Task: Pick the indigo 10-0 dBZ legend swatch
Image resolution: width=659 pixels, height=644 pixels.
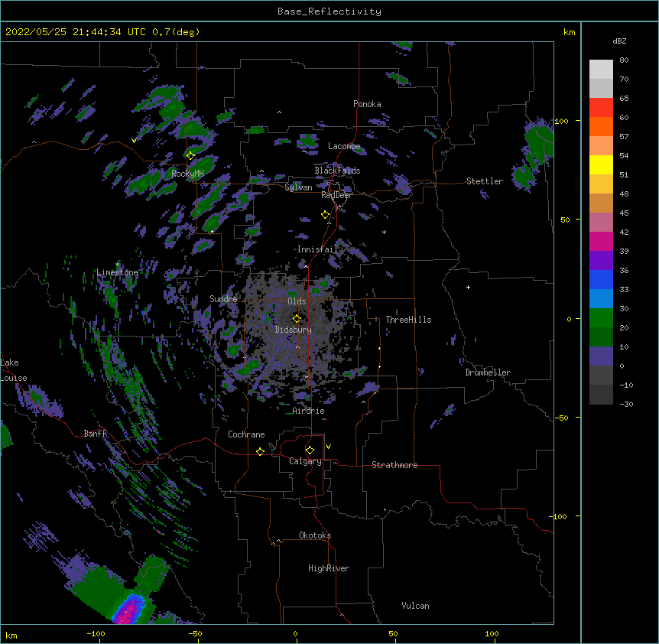Action: [601, 356]
